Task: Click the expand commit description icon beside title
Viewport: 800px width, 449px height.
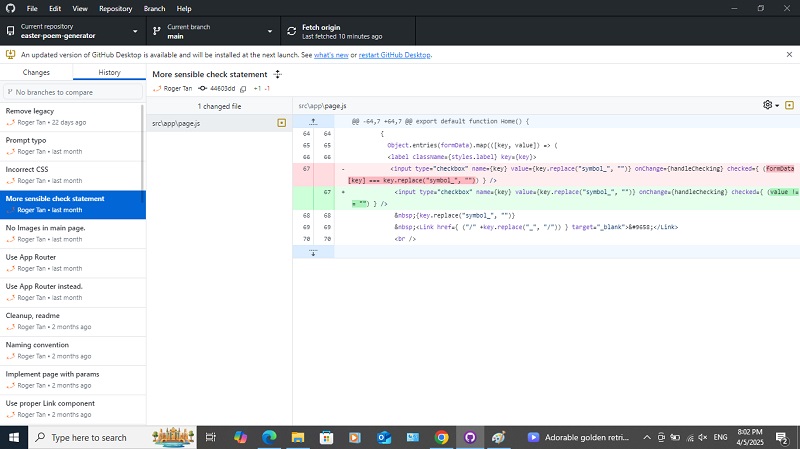Action: pyautogui.click(x=278, y=74)
